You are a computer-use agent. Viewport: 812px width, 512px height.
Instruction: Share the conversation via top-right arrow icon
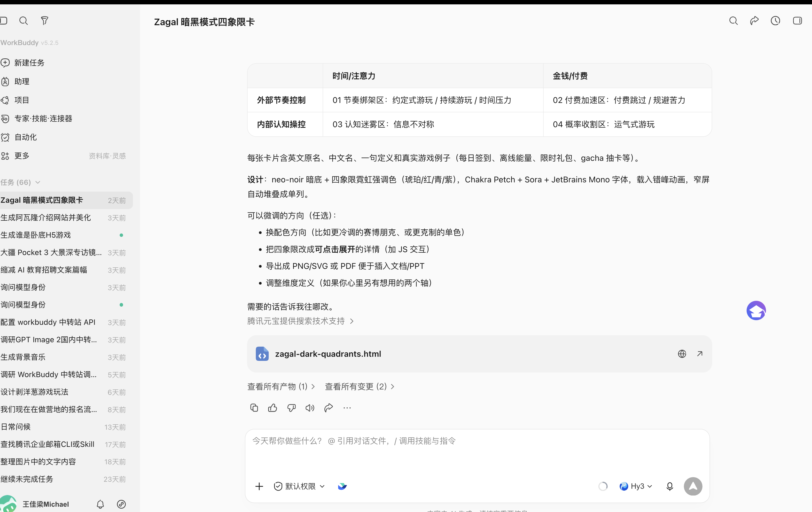click(754, 21)
